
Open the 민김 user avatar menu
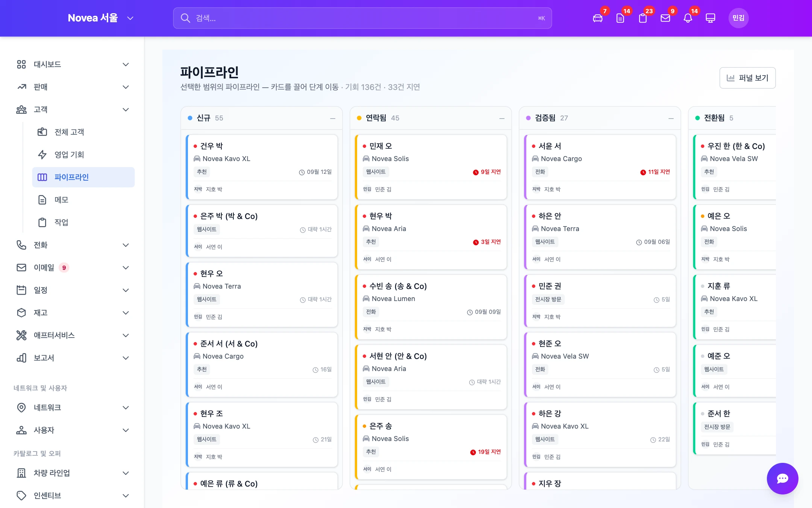[738, 18]
